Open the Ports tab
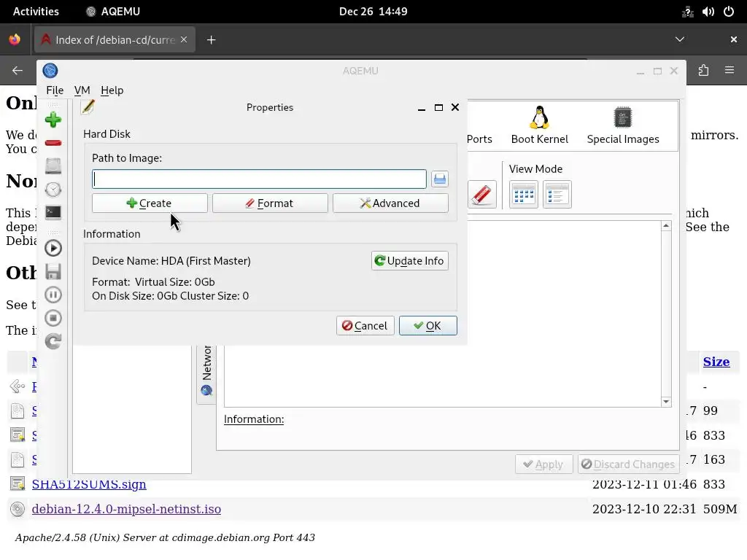Image resolution: width=747 pixels, height=560 pixels. [x=479, y=139]
